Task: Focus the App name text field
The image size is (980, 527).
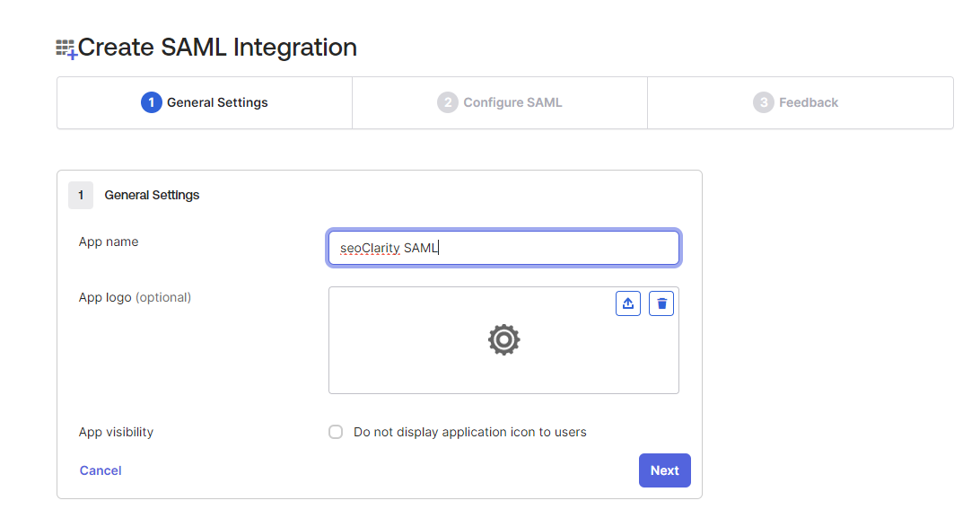Action: point(503,248)
